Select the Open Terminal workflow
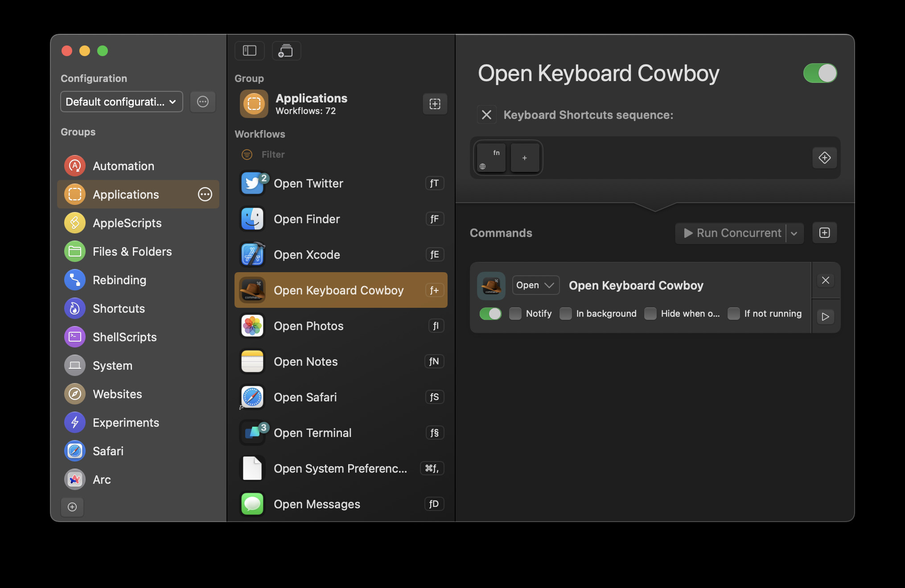This screenshot has width=905, height=588. point(341,433)
